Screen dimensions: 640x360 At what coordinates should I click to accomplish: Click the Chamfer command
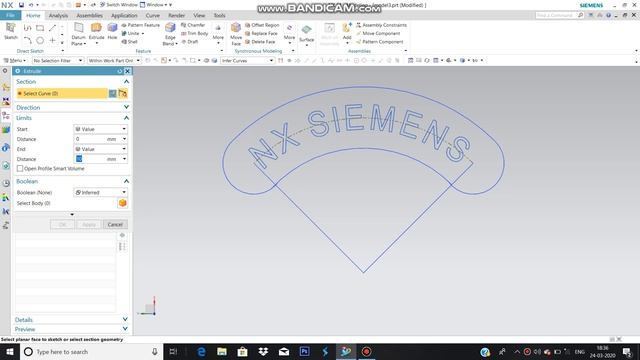pos(193,25)
